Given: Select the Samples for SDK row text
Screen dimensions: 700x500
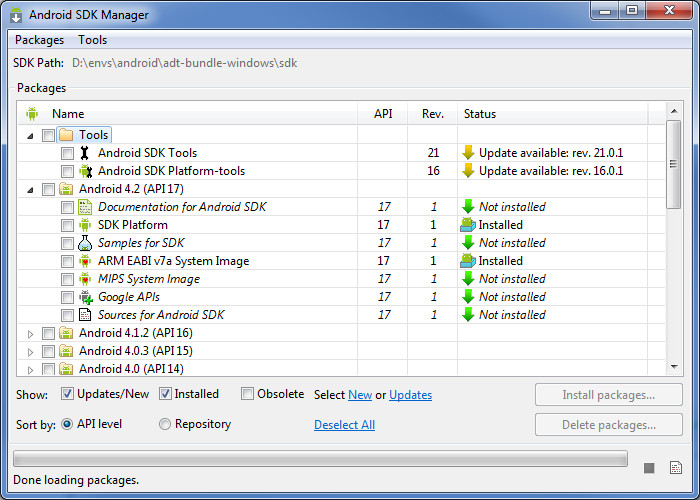Looking at the screenshot, I should point(141,243).
